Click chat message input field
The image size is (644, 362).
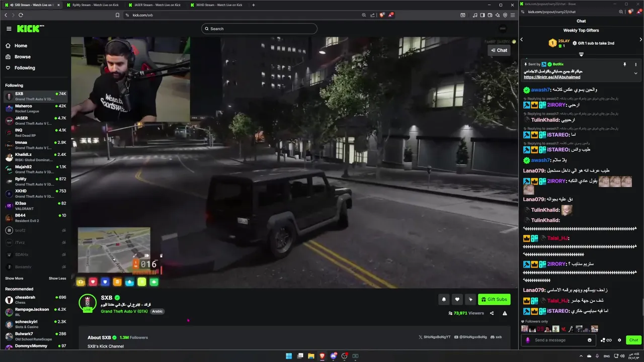pyautogui.click(x=558, y=340)
